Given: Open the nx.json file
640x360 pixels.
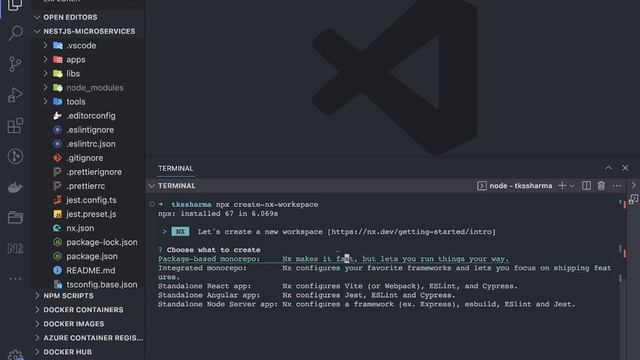Looking at the screenshot, I should click(x=88, y=228).
